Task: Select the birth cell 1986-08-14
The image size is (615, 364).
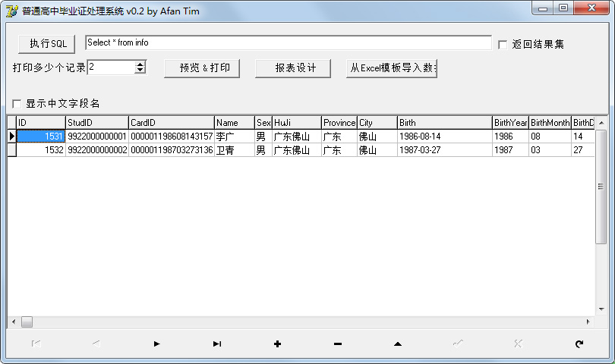Action: point(445,136)
